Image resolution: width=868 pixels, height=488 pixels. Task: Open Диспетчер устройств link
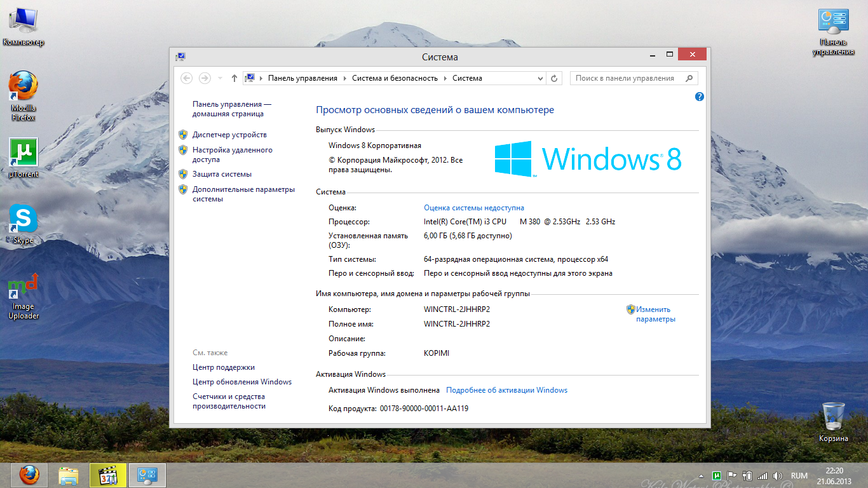coord(229,135)
